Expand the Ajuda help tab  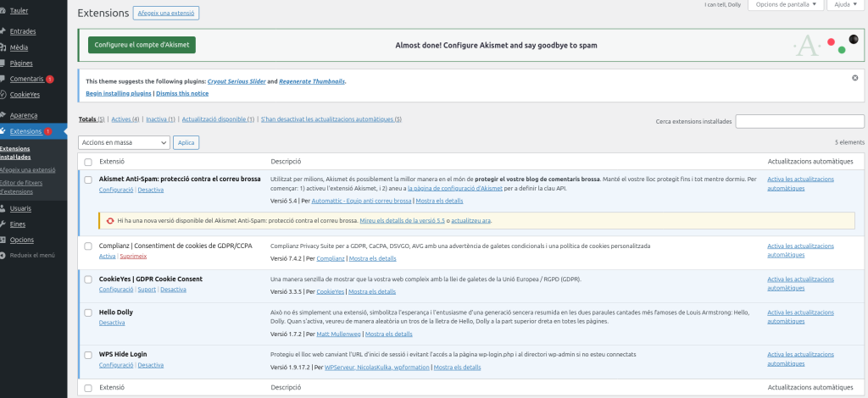click(x=842, y=5)
